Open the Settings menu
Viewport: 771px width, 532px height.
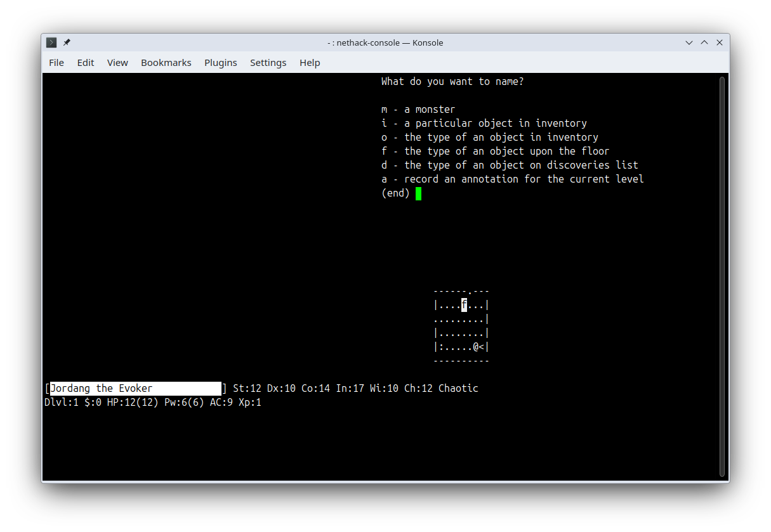click(x=268, y=62)
